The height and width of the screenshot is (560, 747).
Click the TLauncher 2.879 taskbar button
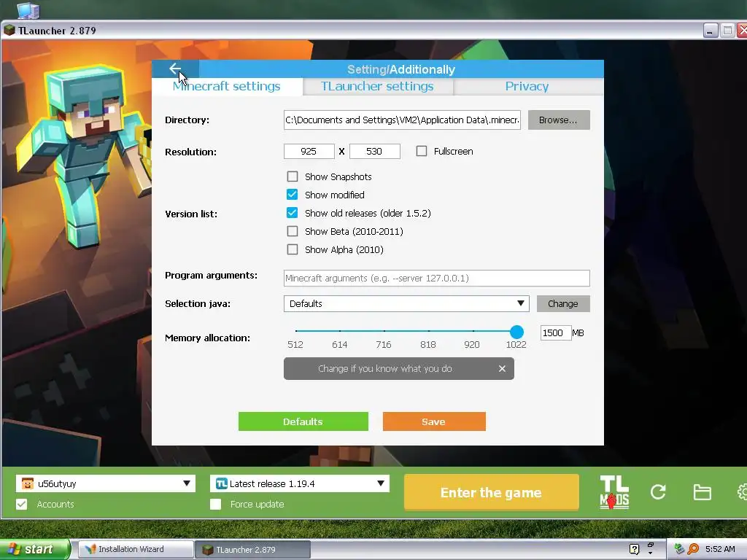(252, 550)
